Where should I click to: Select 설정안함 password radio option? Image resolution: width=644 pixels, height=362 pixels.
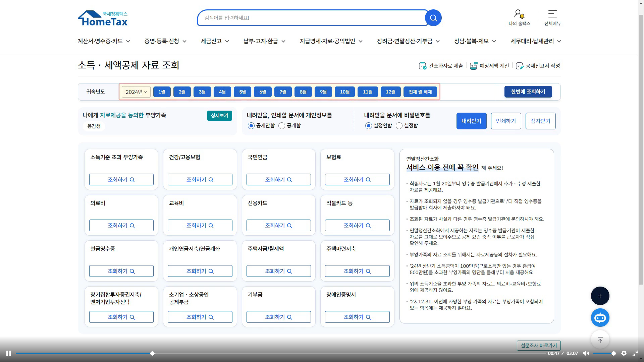[368, 126]
